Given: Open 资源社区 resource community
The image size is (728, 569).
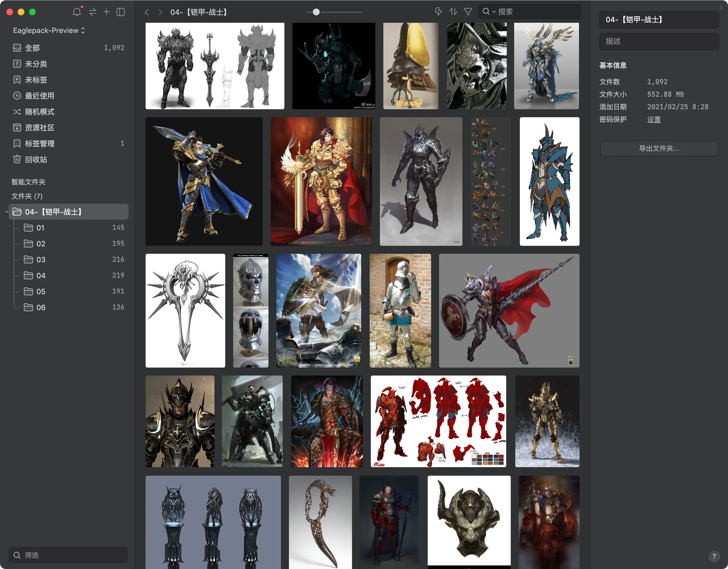Looking at the screenshot, I should click(x=69, y=127).
